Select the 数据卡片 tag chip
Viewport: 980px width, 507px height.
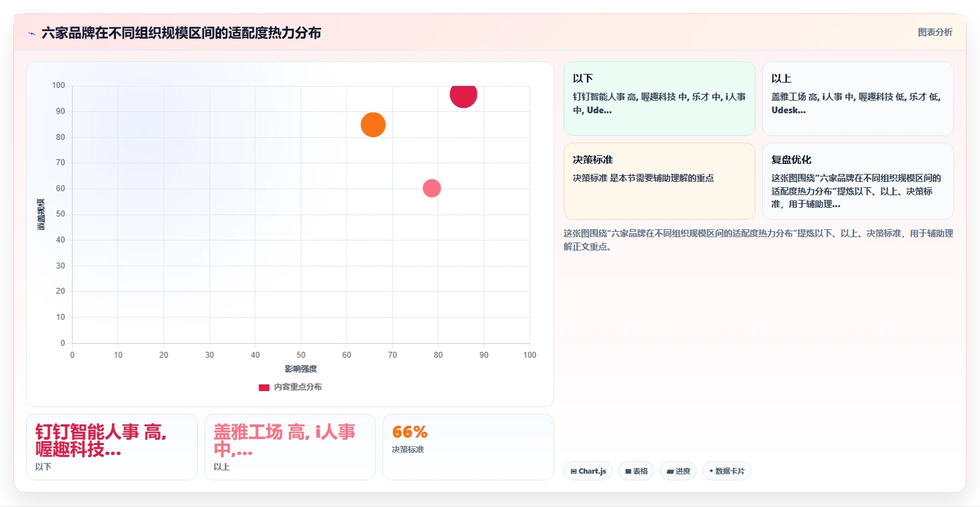726,471
